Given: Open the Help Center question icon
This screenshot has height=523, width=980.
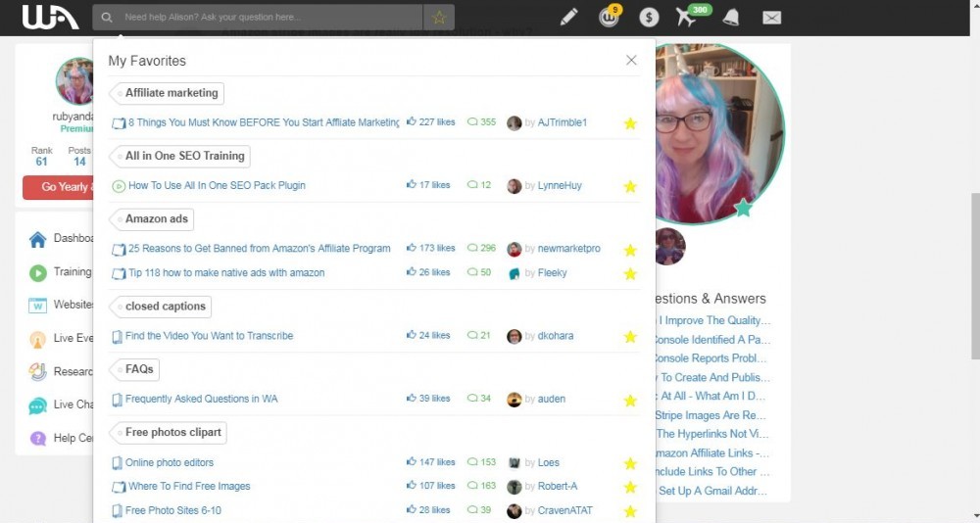Looking at the screenshot, I should (x=37, y=439).
